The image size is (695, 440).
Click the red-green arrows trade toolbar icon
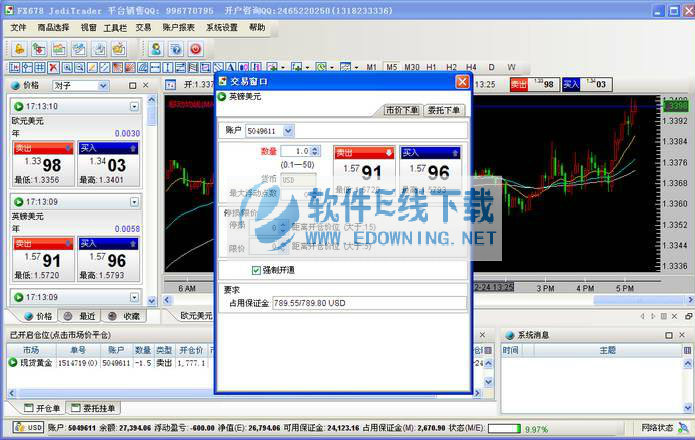click(39, 49)
